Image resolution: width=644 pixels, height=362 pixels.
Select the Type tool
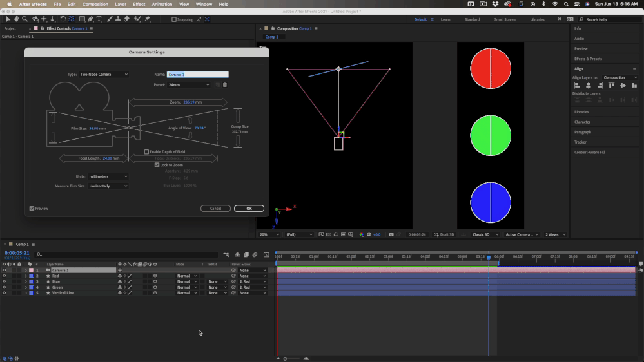(99, 19)
